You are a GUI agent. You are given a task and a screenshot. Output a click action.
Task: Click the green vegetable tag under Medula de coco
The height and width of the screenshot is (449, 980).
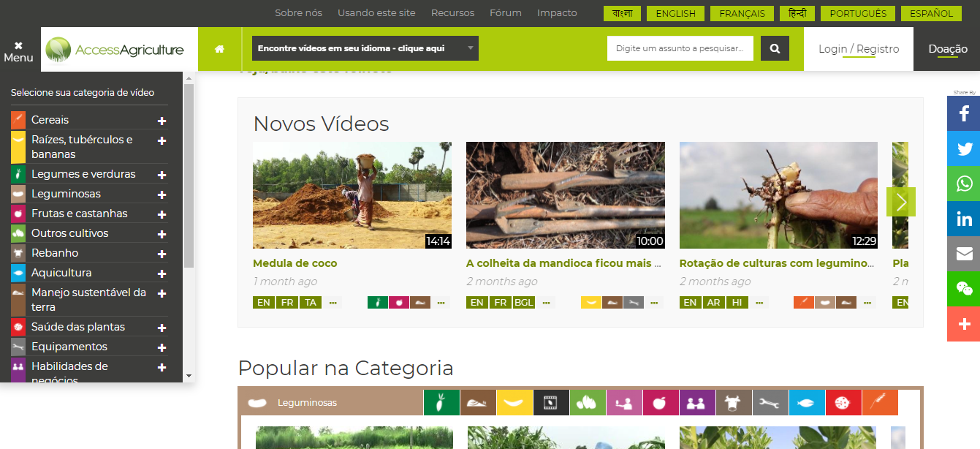[378, 302]
